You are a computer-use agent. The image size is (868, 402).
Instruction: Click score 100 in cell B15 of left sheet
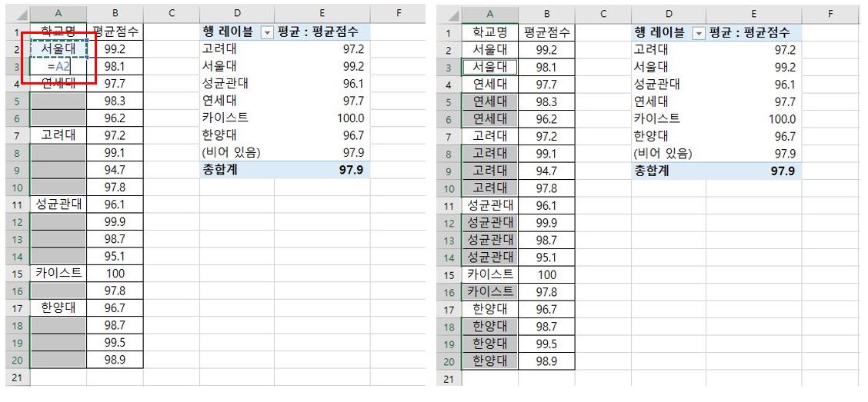(115, 273)
